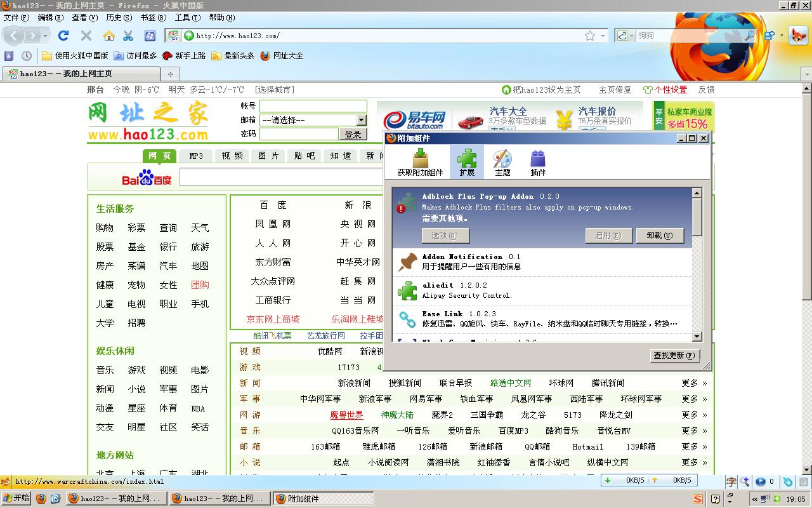Screen dimensions: 812x508
Task: Select the 视频 search tab
Action: pos(232,156)
